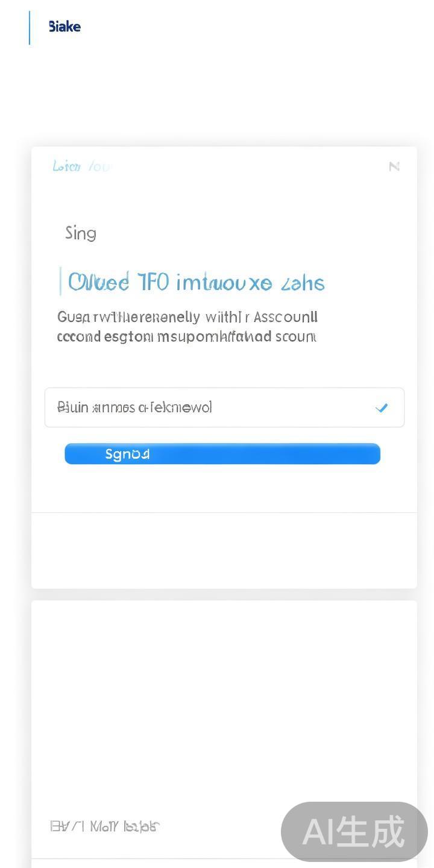Click the N icon in card header
The height and width of the screenshot is (868, 434).
pyautogui.click(x=394, y=166)
